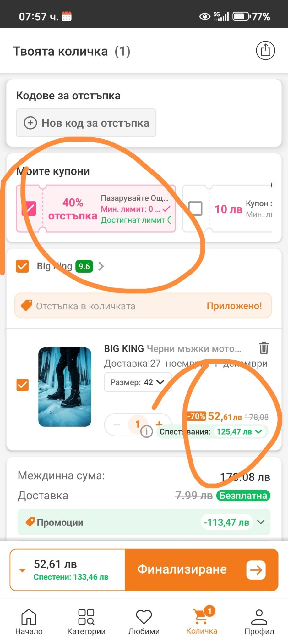The image size is (288, 644).
Task: Tap the Отстъпка в количката tag icon
Action: coord(27,305)
